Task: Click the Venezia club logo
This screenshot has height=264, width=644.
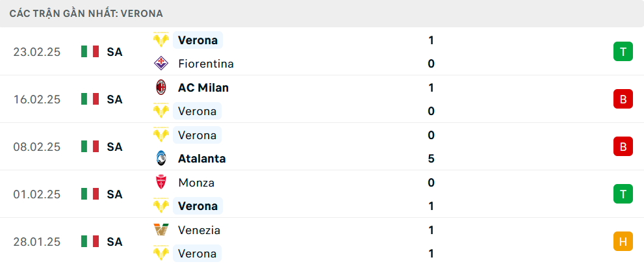Action: pyautogui.click(x=161, y=230)
